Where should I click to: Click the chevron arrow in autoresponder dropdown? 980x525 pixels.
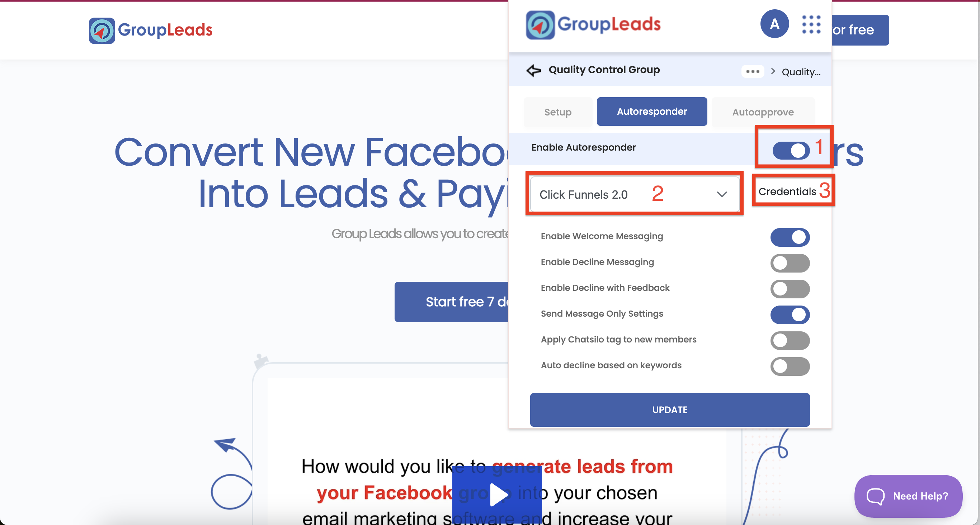tap(722, 194)
